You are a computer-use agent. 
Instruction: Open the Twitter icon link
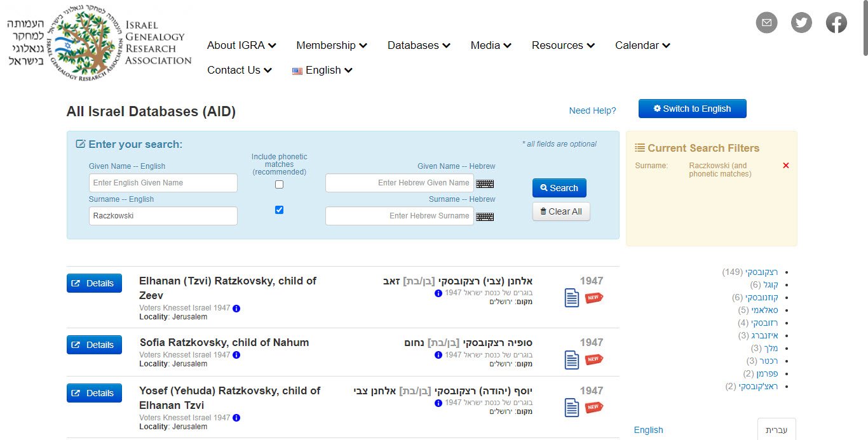pyautogui.click(x=801, y=23)
